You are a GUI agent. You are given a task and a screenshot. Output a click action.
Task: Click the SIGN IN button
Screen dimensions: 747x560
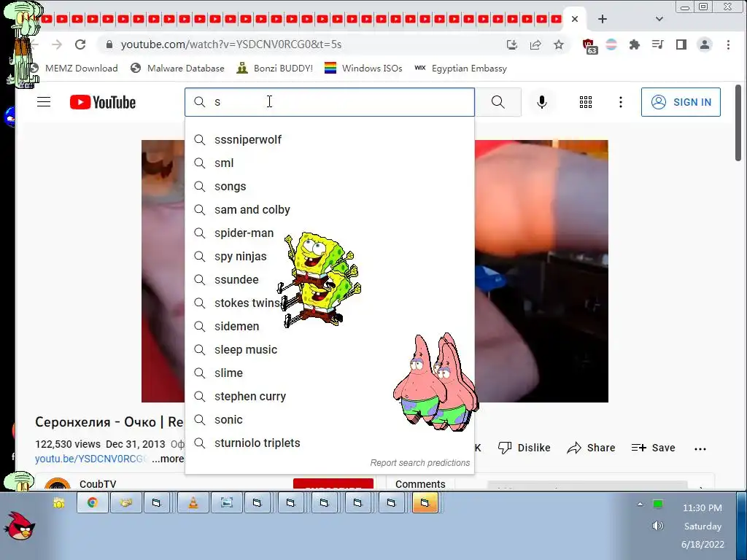[x=681, y=102]
